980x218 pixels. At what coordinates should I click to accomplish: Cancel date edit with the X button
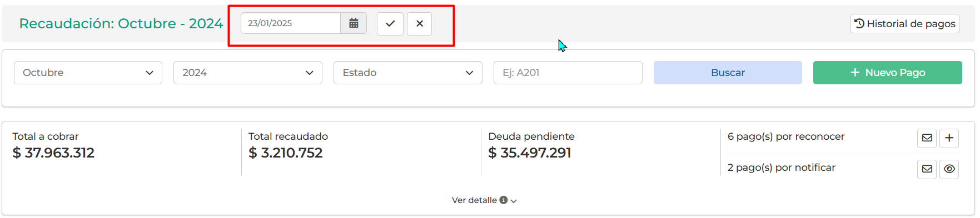click(x=420, y=24)
